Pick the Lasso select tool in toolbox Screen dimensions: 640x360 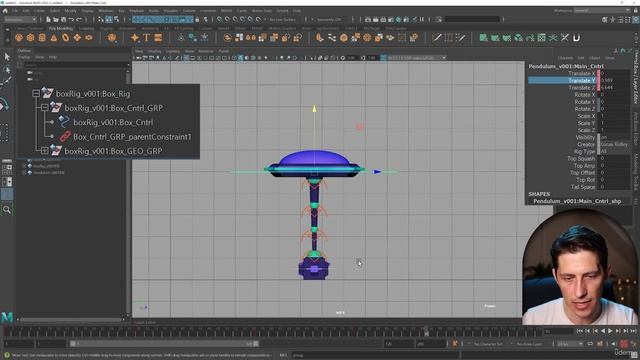point(7,70)
